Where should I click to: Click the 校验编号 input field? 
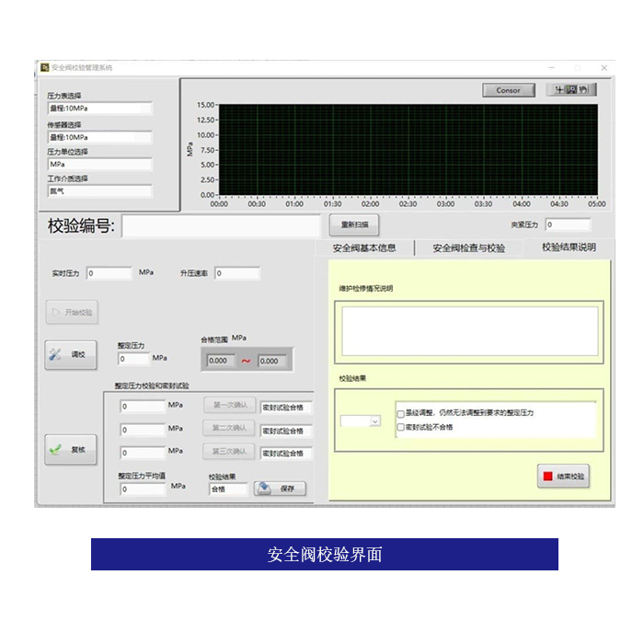[221, 226]
